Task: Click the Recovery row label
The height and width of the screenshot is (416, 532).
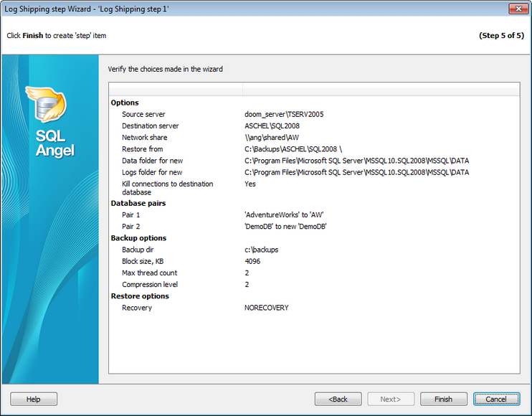Action: [137, 308]
